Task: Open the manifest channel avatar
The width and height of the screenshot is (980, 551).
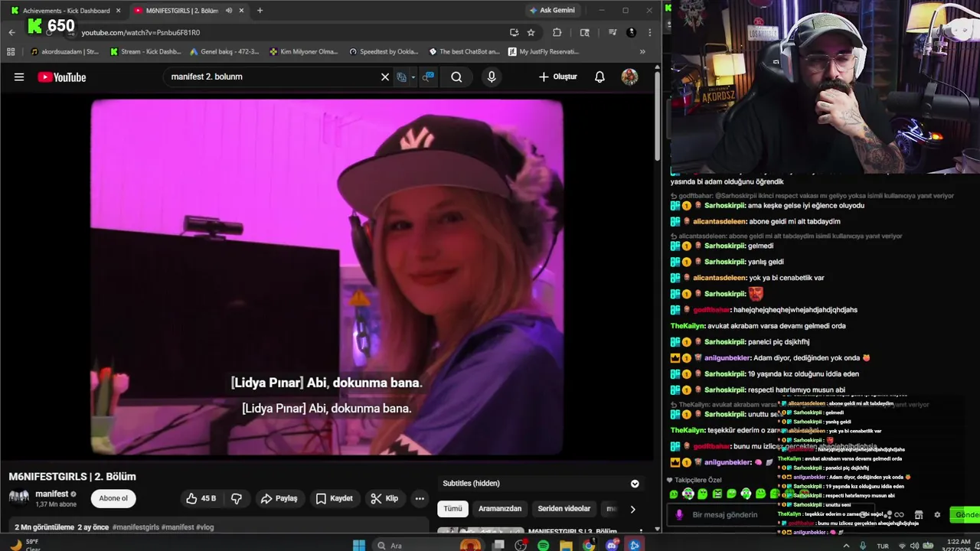Action: 19,497
